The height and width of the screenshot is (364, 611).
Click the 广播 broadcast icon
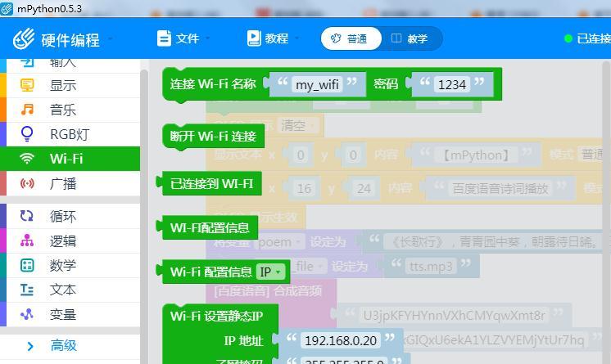(28, 183)
